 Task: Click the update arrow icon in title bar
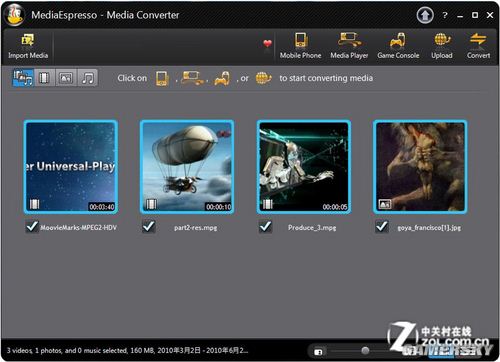(425, 15)
